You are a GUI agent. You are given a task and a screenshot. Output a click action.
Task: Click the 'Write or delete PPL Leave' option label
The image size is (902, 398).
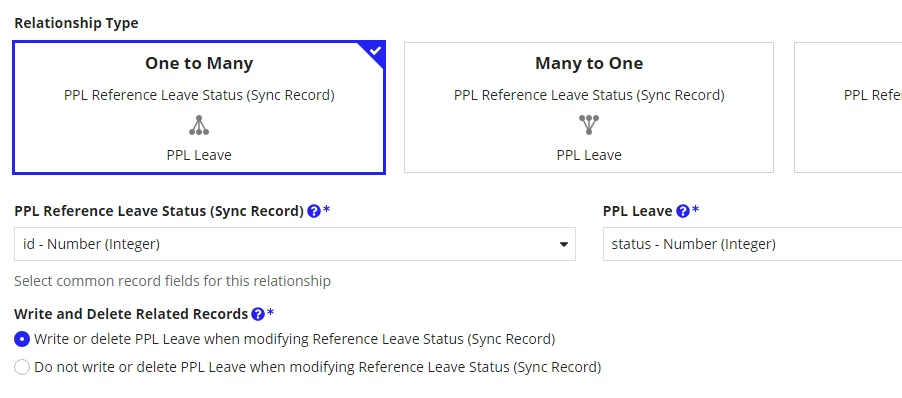tap(295, 339)
